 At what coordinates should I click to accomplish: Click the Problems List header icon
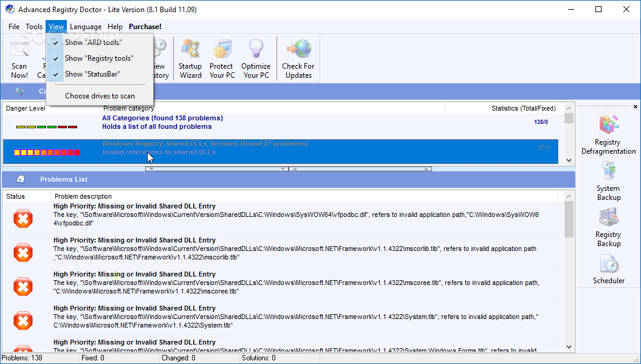pos(21,179)
